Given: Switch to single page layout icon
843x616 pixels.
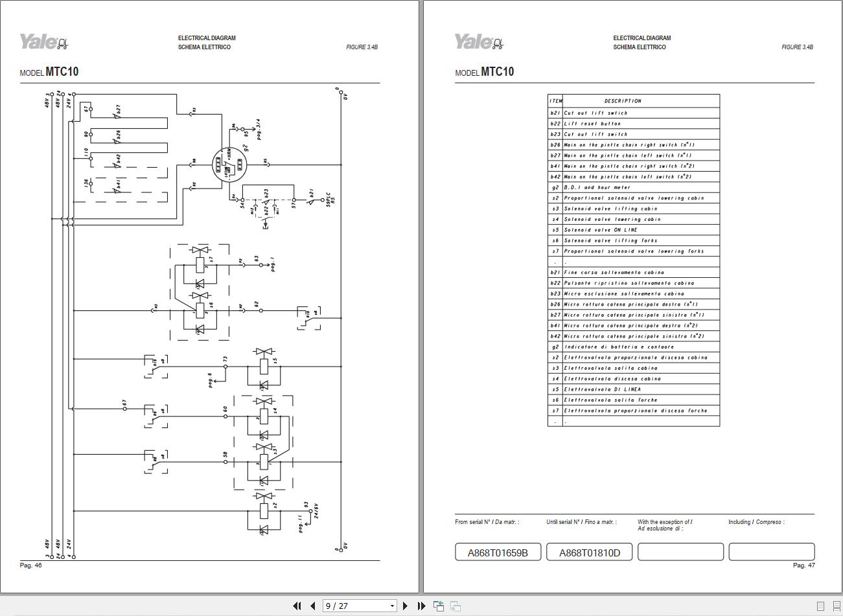Looking at the screenshot, I should (x=820, y=606).
